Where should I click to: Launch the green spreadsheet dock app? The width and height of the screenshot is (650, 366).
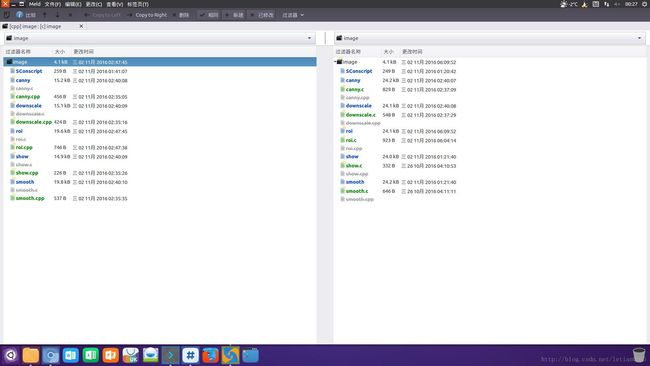tap(90, 355)
